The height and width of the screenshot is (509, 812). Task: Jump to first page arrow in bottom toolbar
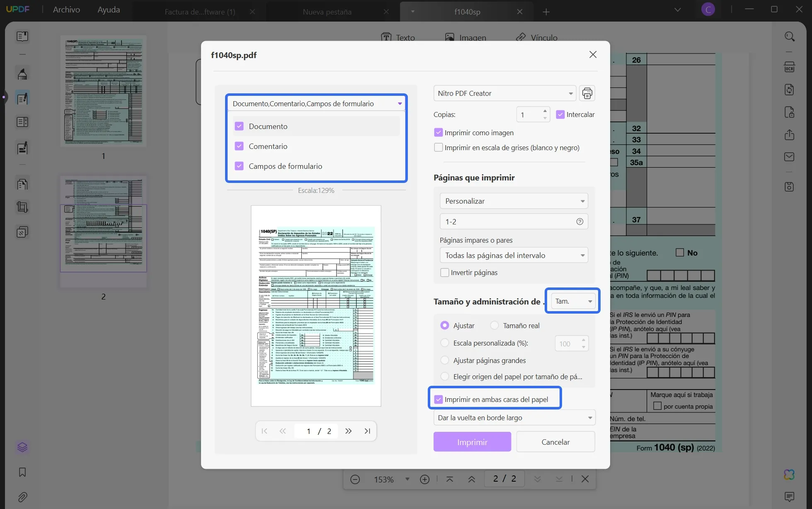pyautogui.click(x=450, y=480)
